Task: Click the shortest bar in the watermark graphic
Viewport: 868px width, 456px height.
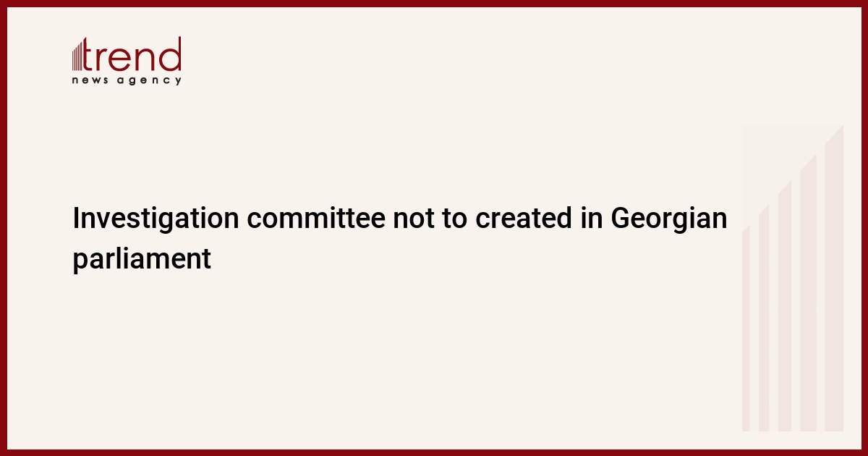Action: 746,329
